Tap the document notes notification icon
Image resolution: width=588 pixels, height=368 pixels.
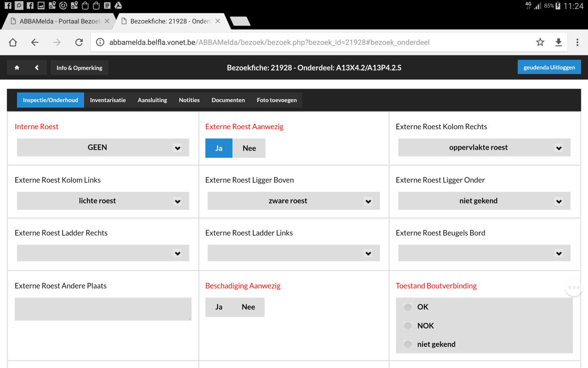pyautogui.click(x=107, y=6)
